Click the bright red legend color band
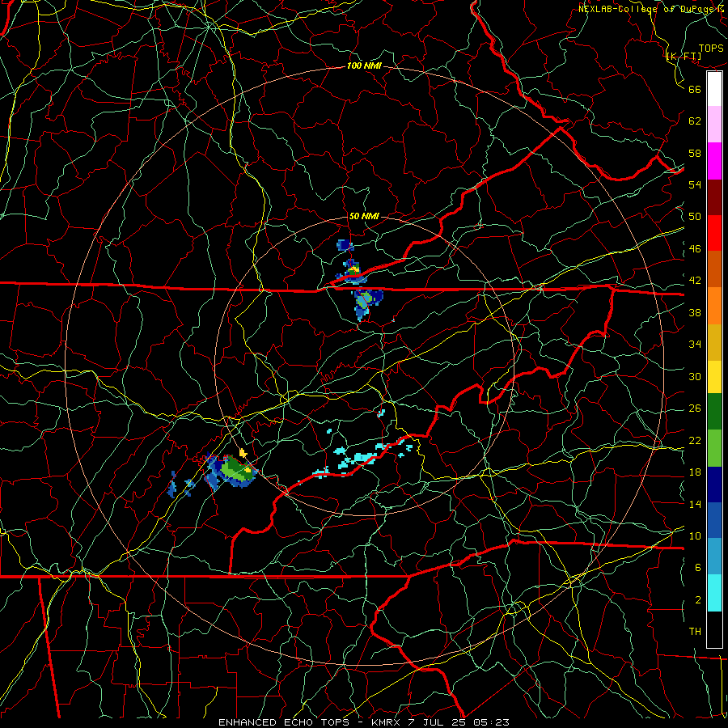The image size is (728, 728). [x=714, y=233]
